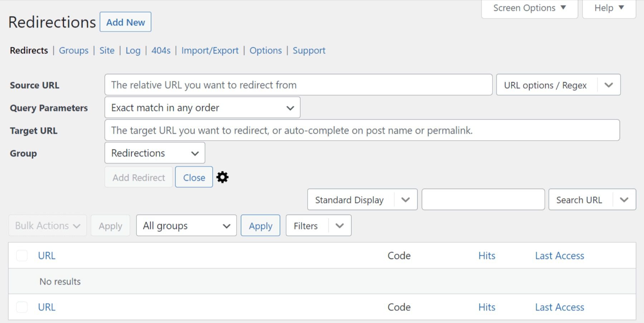Viewport: 644px width, 323px height.
Task: Select all via top URL header checkbox
Action: tap(22, 256)
